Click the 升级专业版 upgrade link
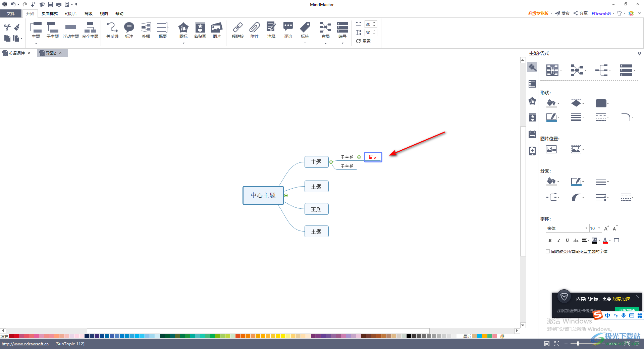The width and height of the screenshot is (644, 349). point(538,13)
